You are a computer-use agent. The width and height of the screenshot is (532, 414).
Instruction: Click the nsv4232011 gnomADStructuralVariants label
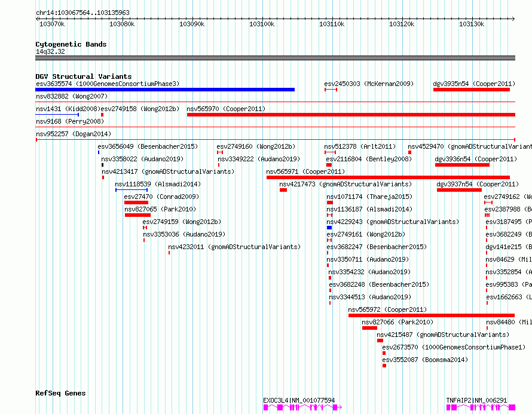coord(234,247)
